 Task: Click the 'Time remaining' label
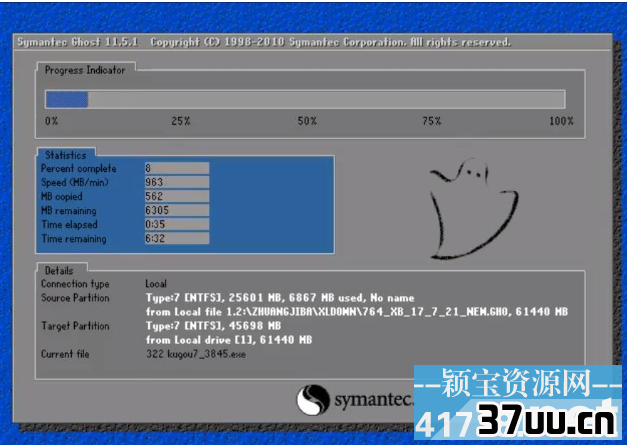click(x=74, y=239)
